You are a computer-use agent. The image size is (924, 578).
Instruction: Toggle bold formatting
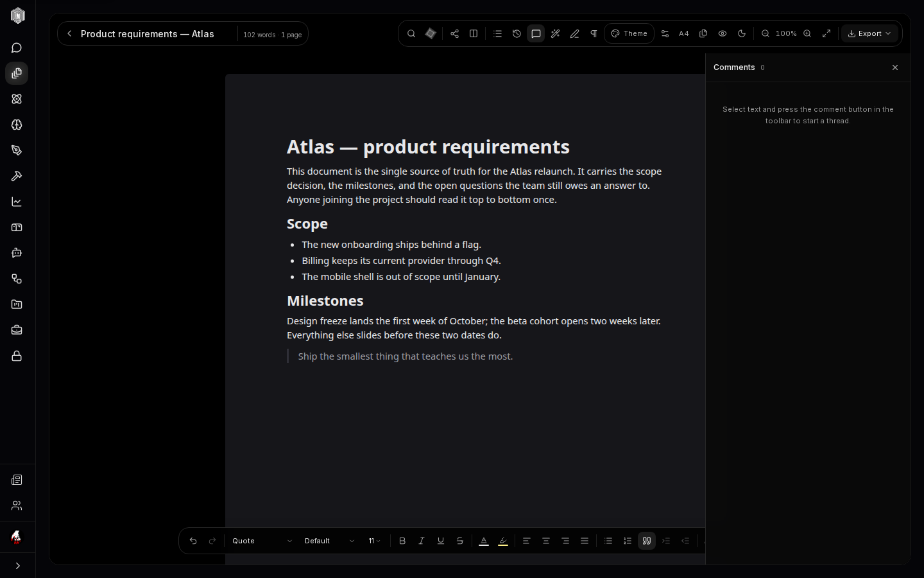(x=402, y=541)
